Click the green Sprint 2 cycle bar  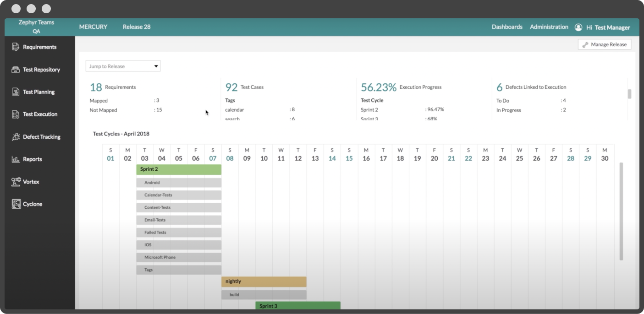[179, 169]
